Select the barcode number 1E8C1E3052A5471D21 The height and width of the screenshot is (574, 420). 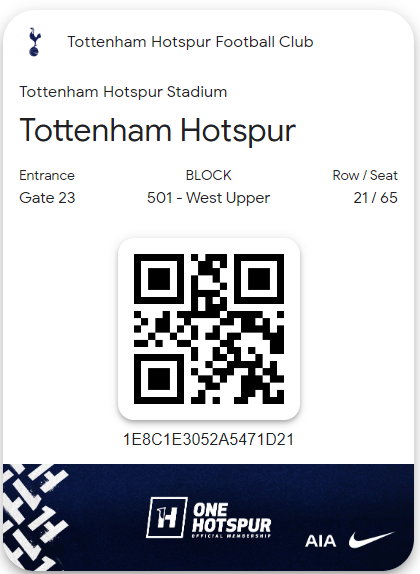point(208,439)
